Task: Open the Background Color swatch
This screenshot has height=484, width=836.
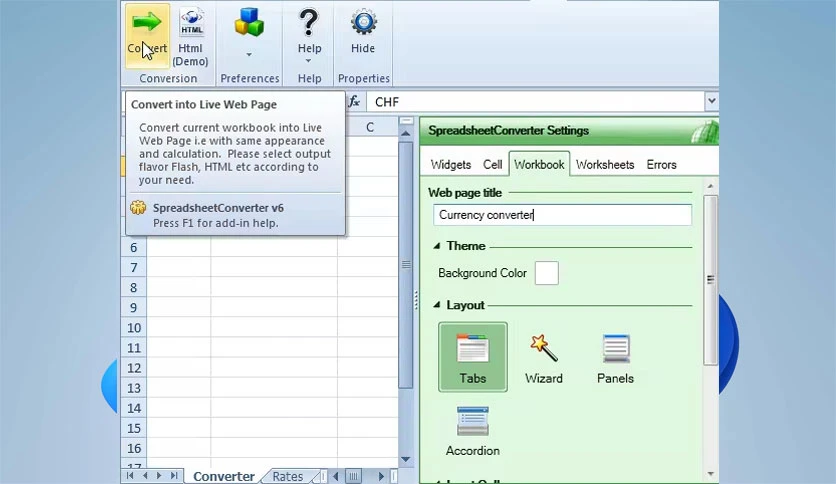Action: coord(546,273)
